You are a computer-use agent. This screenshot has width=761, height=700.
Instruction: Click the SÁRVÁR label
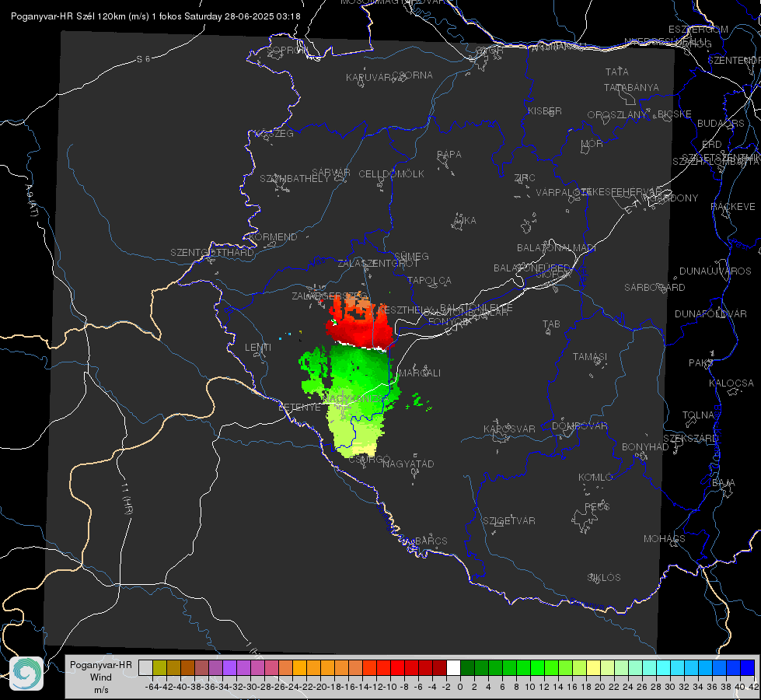click(x=331, y=173)
